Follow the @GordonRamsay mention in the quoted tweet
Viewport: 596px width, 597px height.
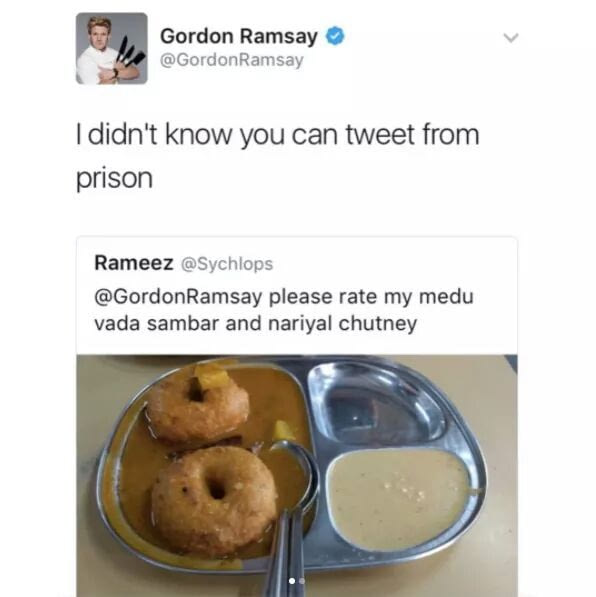(178, 297)
